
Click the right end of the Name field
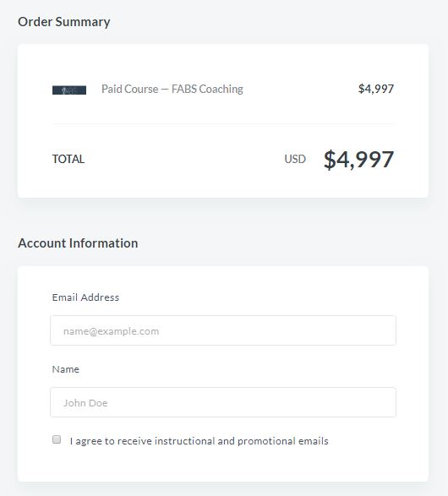(x=386, y=402)
